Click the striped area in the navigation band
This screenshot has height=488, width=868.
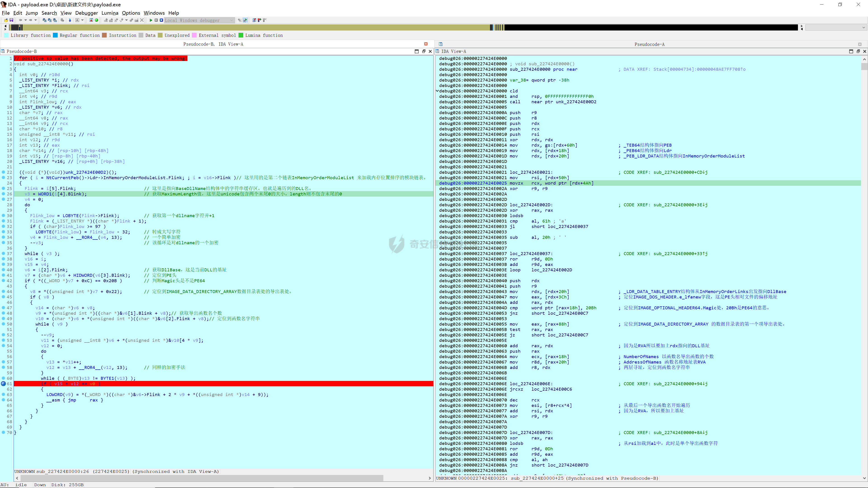(17, 27)
